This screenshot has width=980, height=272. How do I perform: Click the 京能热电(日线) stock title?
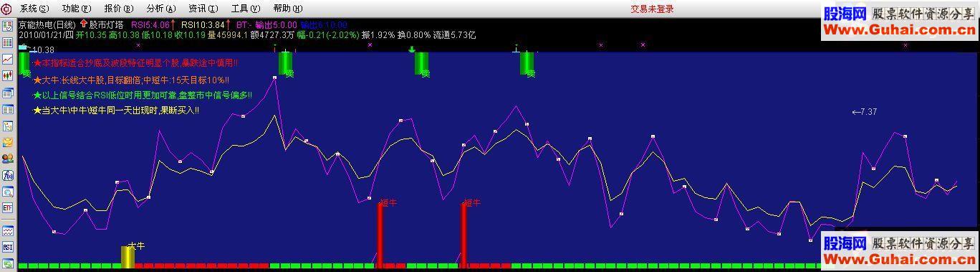point(47,24)
